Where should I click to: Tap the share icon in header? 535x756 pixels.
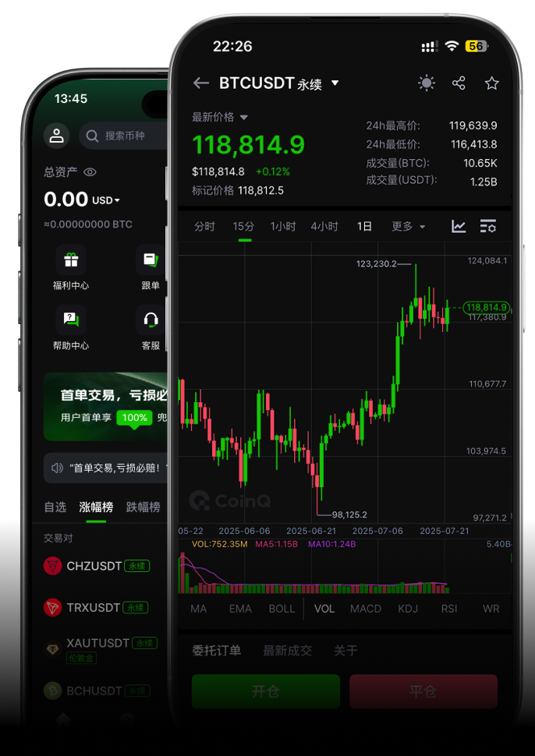coord(459,83)
